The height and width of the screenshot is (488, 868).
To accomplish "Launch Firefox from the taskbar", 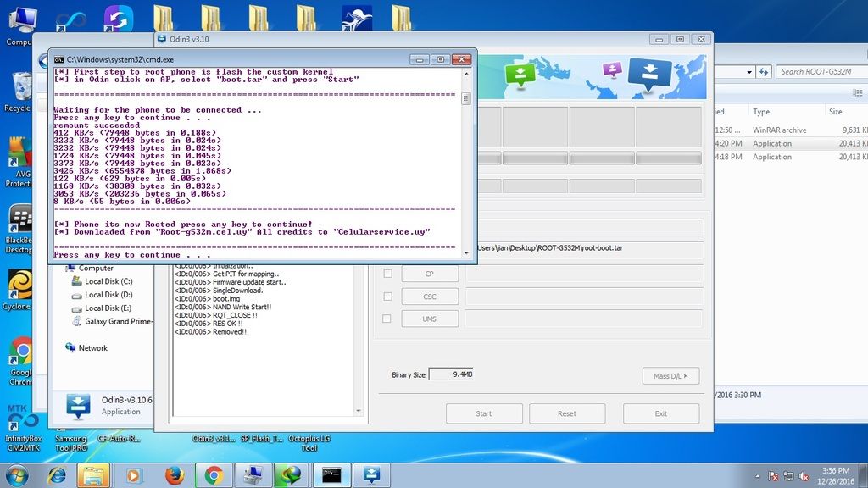I will pos(175,474).
